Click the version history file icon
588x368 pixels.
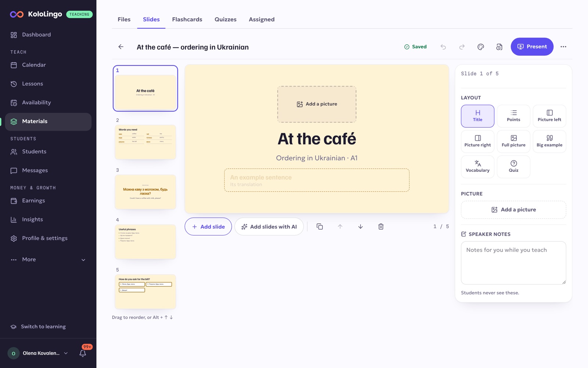499,47
